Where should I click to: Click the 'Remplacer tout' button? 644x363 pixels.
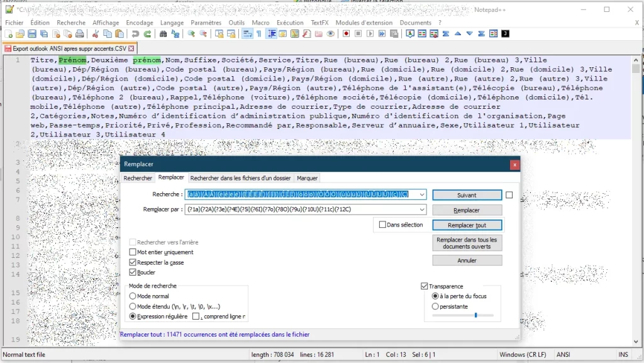[467, 225]
